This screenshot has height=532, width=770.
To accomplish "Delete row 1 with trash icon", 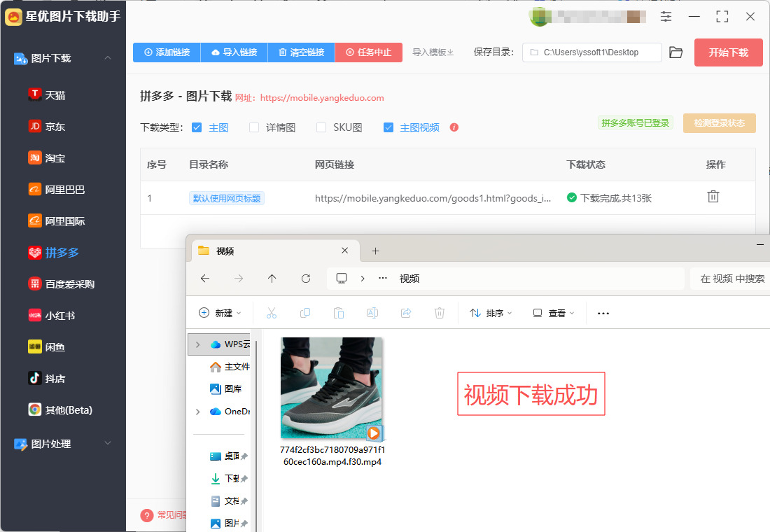I will (713, 197).
